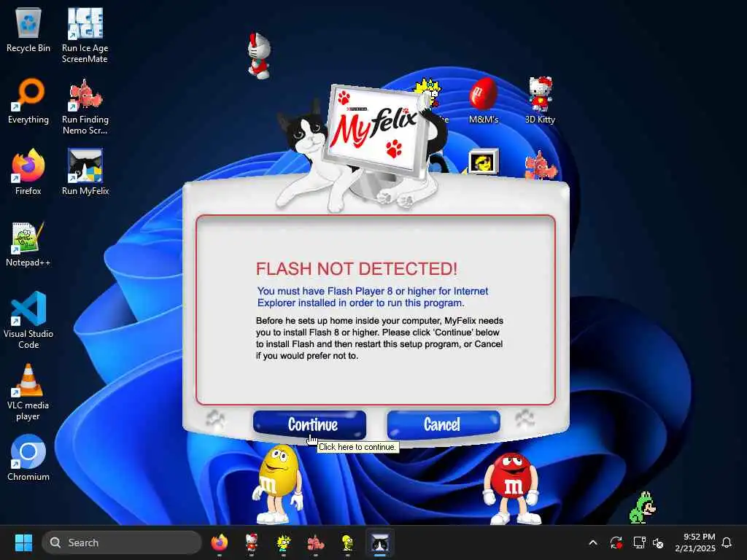Switch to the Lisa Simpson taskbar app
This screenshot has width=747, height=560.
(x=284, y=542)
